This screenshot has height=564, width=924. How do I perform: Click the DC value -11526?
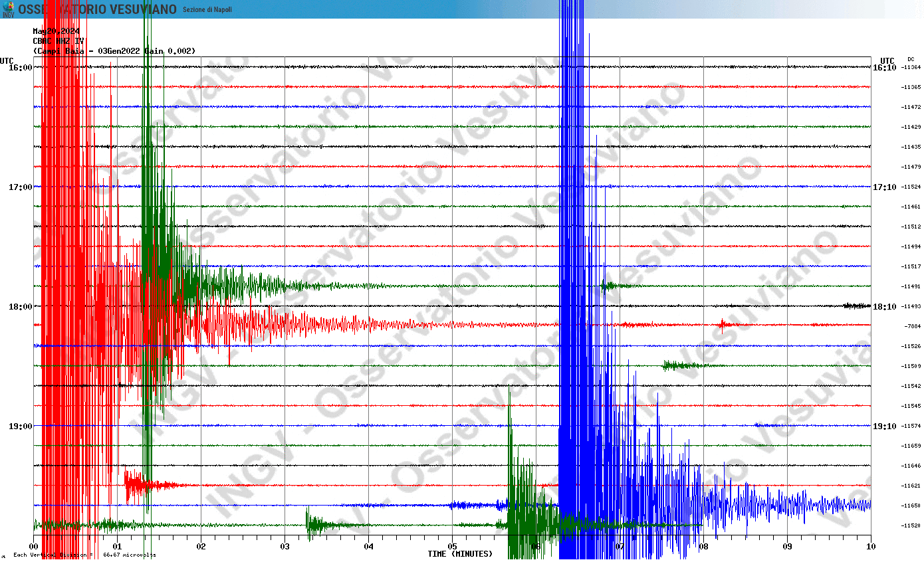click(x=911, y=346)
